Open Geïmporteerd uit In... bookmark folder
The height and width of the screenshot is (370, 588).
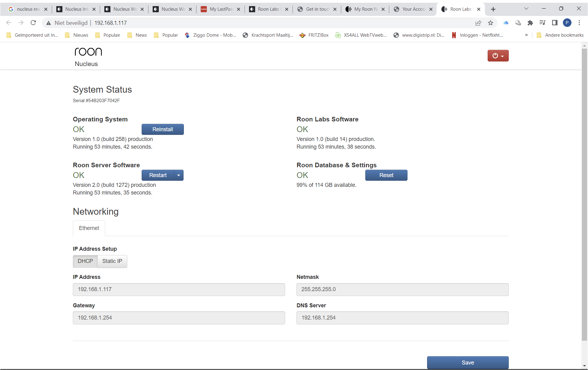click(32, 35)
